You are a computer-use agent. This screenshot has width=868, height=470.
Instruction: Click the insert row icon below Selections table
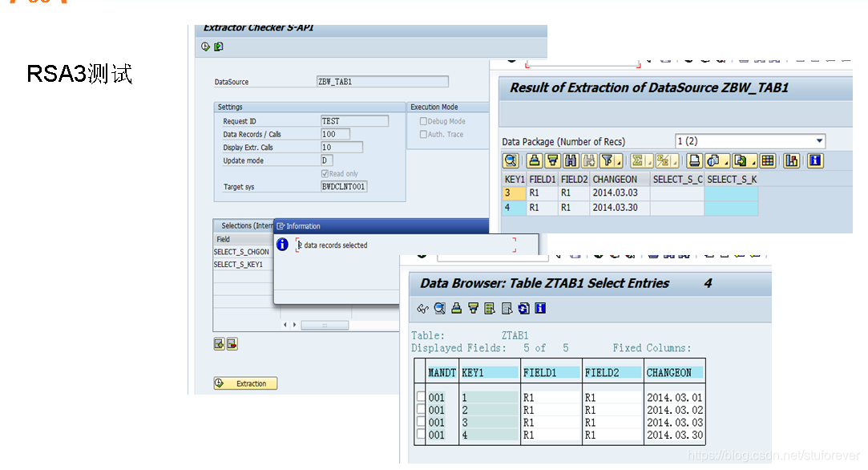coord(220,344)
